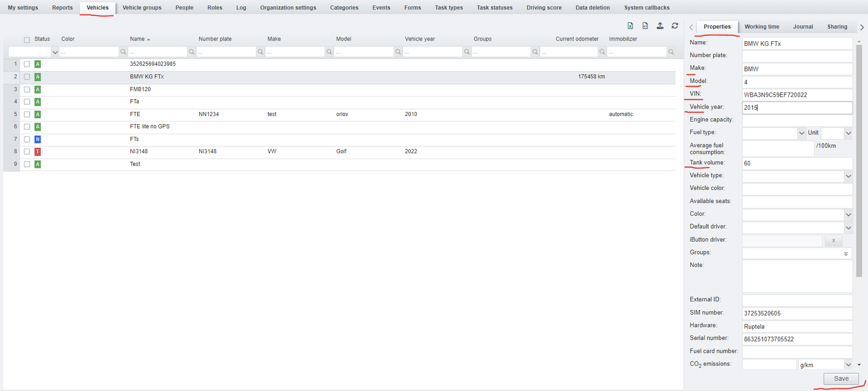Click the Groups column search magnifier

(x=535, y=52)
